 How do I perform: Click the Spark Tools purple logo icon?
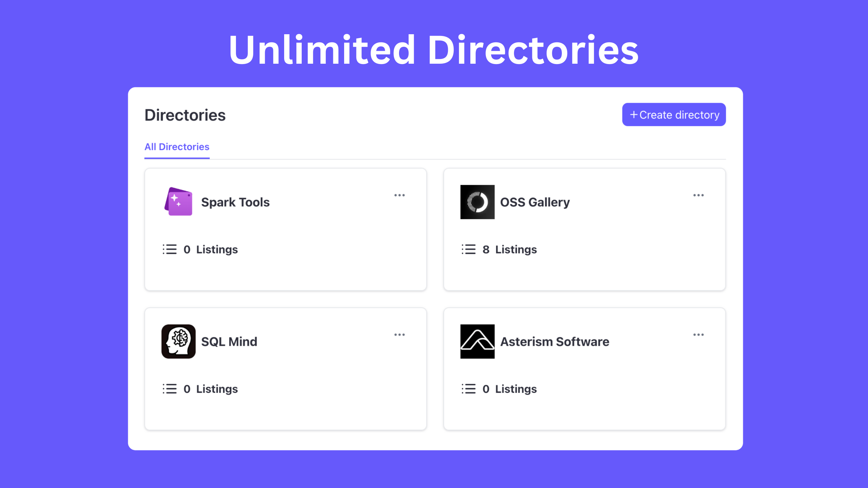[178, 202]
